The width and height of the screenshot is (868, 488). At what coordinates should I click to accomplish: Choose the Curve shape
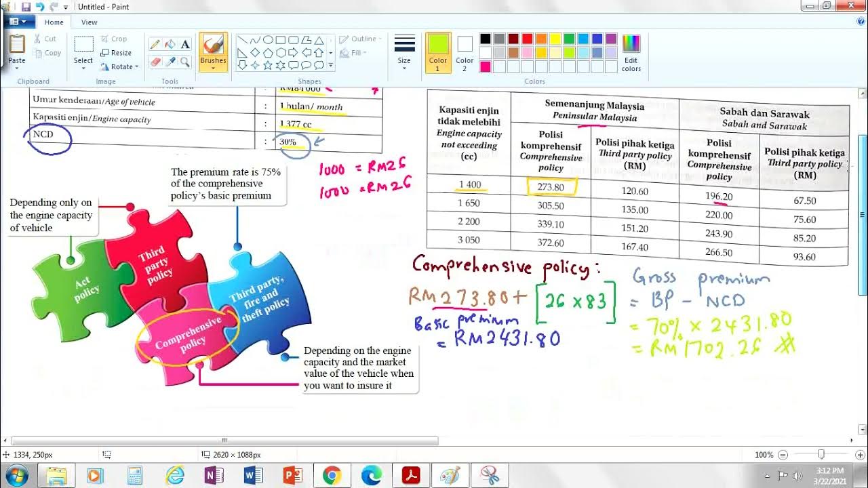point(255,40)
